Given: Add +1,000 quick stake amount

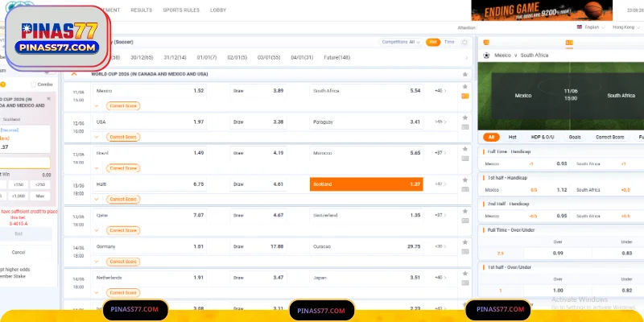Looking at the screenshot, I should pos(18,196).
